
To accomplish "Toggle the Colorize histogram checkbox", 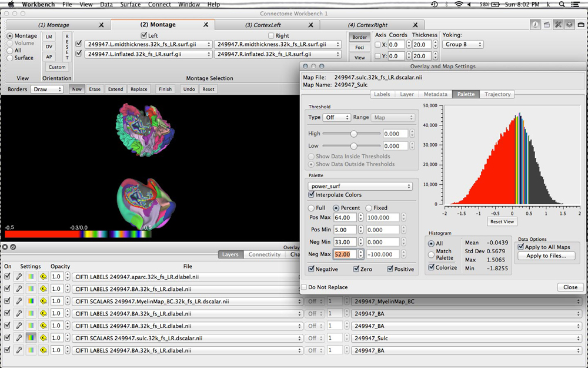I will (x=432, y=267).
